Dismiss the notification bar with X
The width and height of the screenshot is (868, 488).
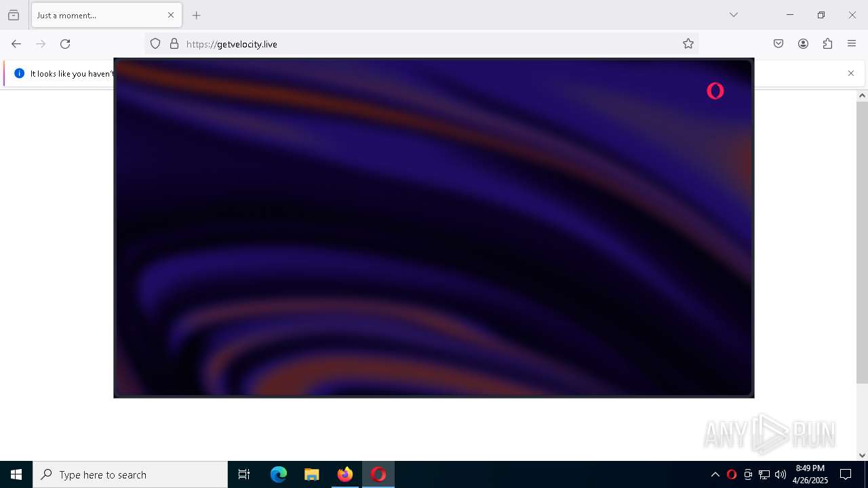(x=851, y=73)
